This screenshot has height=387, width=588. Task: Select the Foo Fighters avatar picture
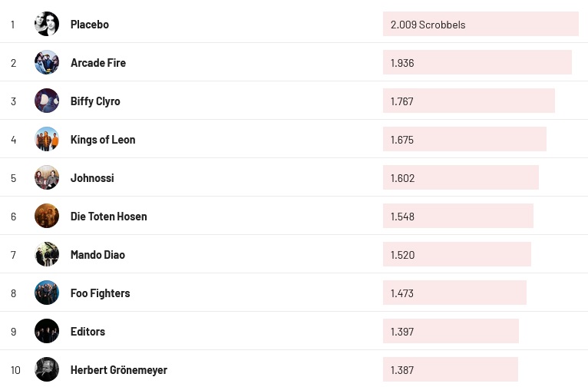47,293
